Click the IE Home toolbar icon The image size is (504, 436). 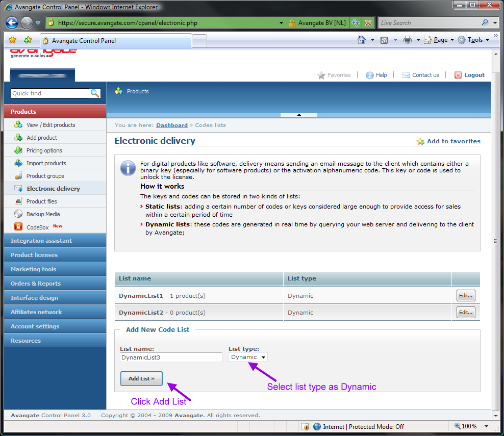[x=362, y=40]
